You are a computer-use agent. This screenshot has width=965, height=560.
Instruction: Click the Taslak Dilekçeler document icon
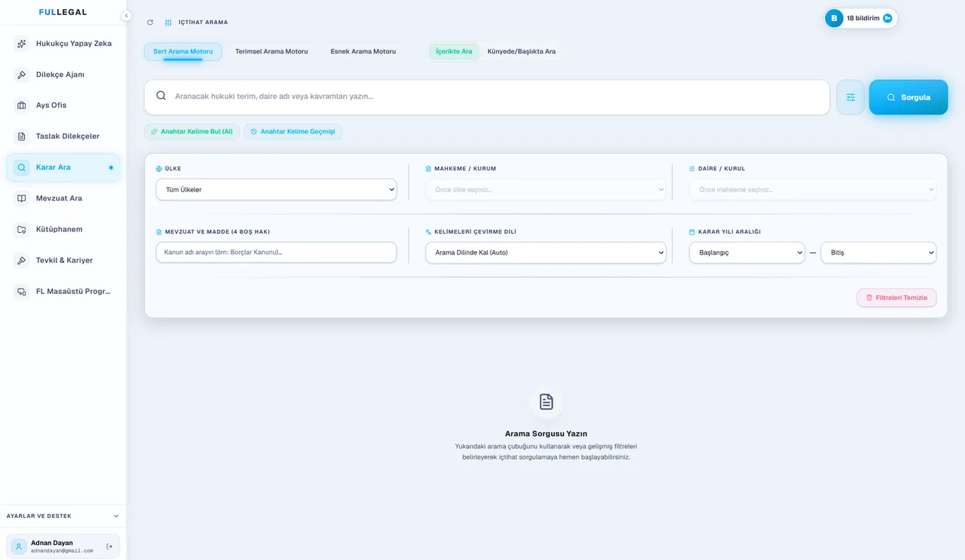point(22,136)
